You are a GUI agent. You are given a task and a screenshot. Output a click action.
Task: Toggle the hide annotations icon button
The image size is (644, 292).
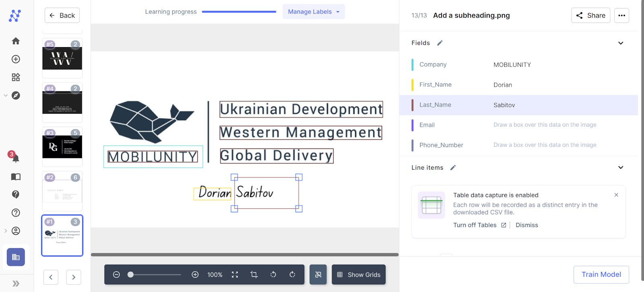(318, 275)
